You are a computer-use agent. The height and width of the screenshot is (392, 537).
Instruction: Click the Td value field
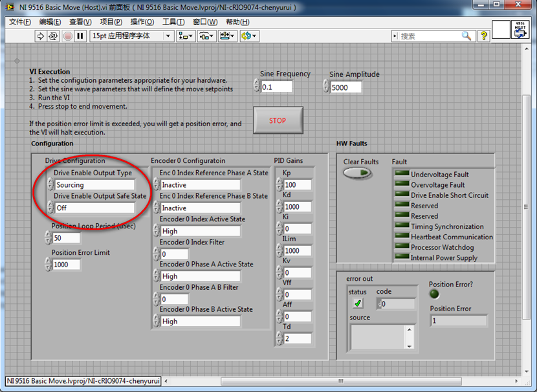(x=298, y=338)
